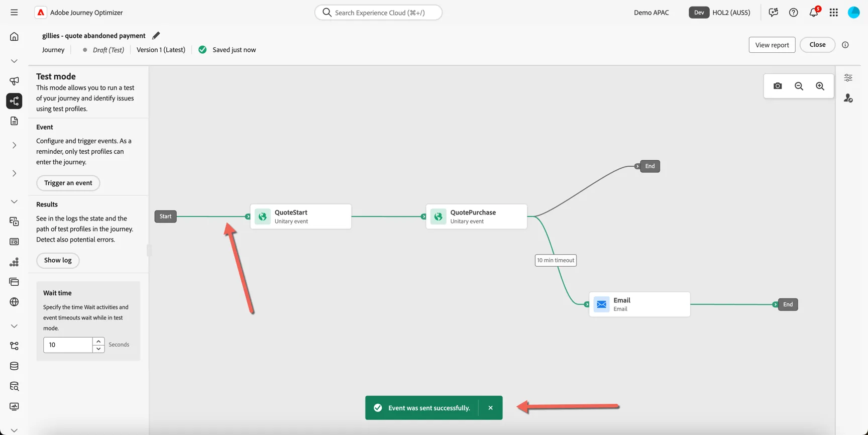Image resolution: width=868 pixels, height=435 pixels.
Task: Open notifications bell icon
Action: [813, 13]
